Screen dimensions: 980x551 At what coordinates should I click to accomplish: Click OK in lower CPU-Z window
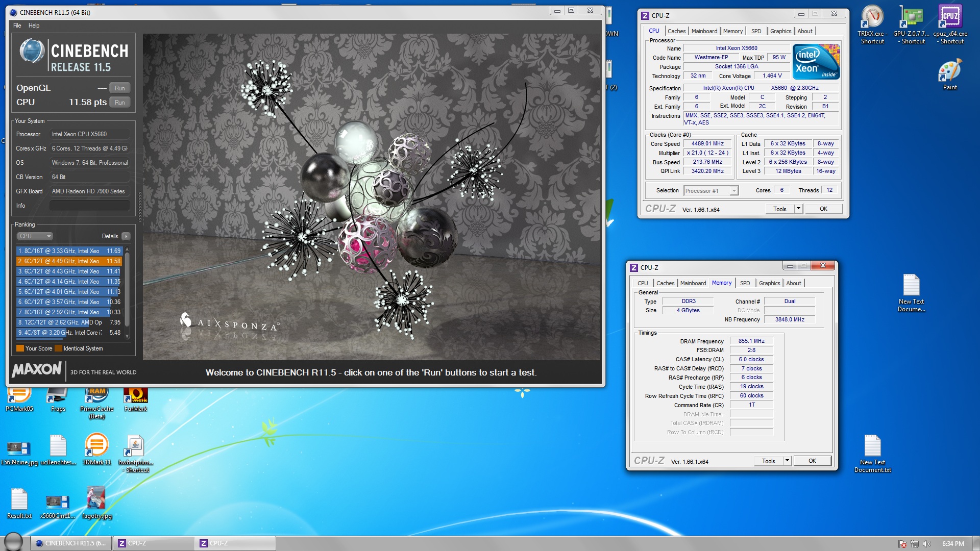[x=812, y=461]
